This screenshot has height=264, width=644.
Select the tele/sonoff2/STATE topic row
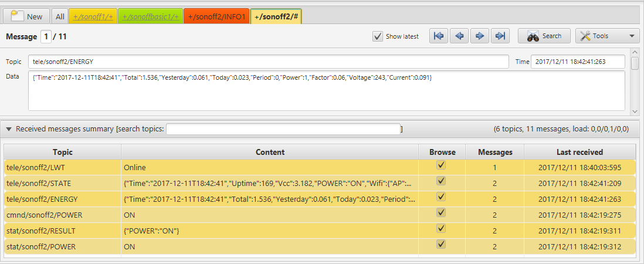(x=320, y=183)
